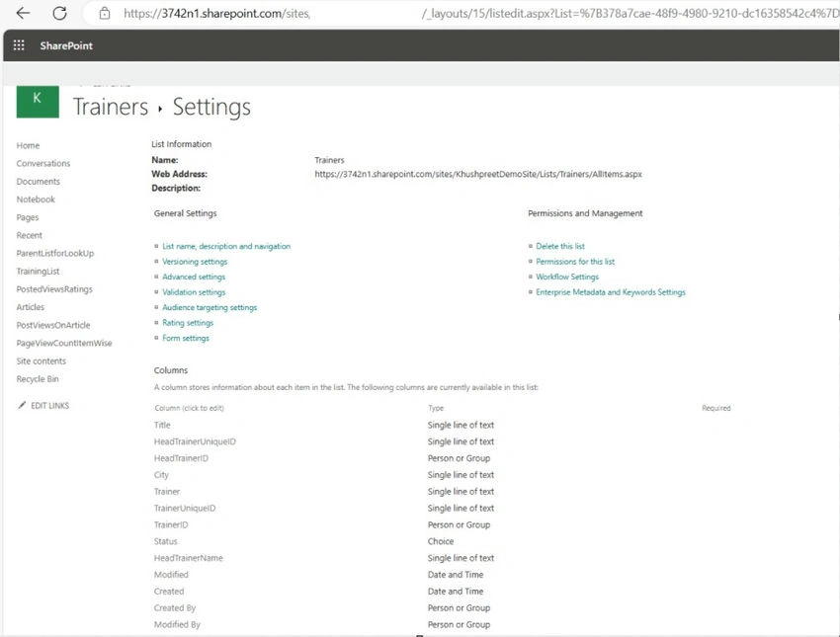Edit the Title column

[x=162, y=425]
